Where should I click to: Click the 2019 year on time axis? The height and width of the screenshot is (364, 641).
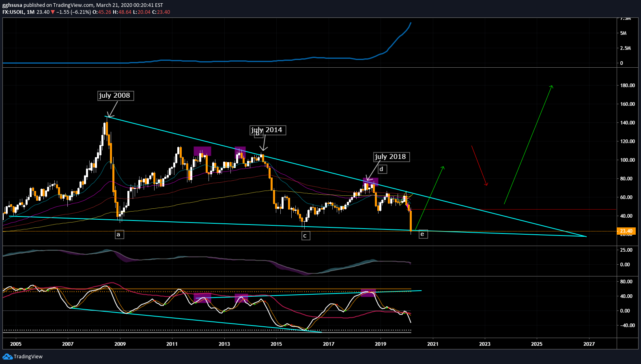point(381,344)
